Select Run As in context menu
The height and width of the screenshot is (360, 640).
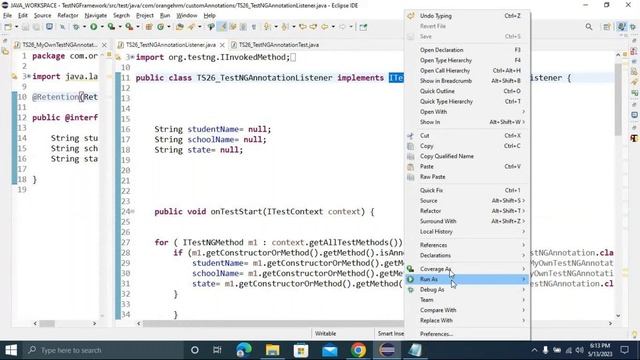coord(467,279)
